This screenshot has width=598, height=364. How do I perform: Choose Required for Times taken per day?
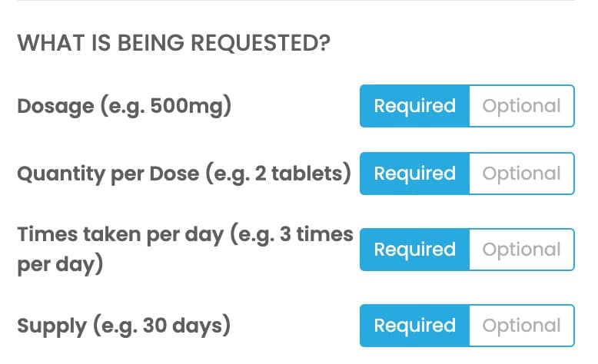point(414,250)
